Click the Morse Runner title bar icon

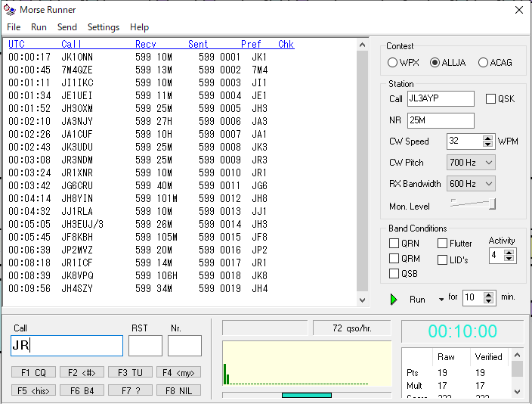pyautogui.click(x=10, y=10)
